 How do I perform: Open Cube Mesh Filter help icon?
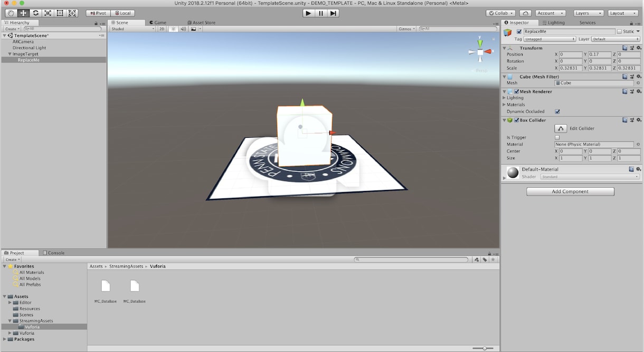point(625,77)
